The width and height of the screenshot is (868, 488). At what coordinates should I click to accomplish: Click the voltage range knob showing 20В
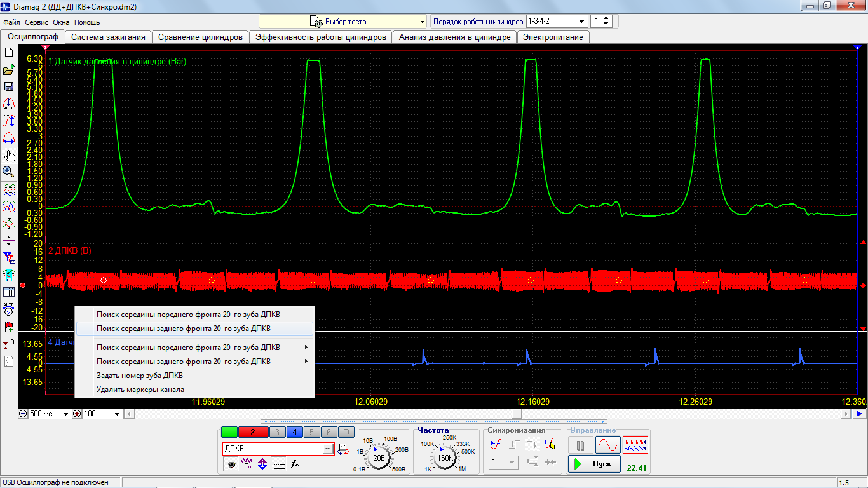click(379, 457)
